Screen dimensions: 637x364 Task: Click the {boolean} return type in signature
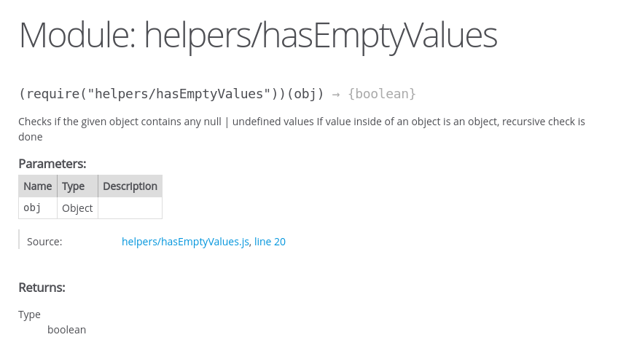point(382,94)
